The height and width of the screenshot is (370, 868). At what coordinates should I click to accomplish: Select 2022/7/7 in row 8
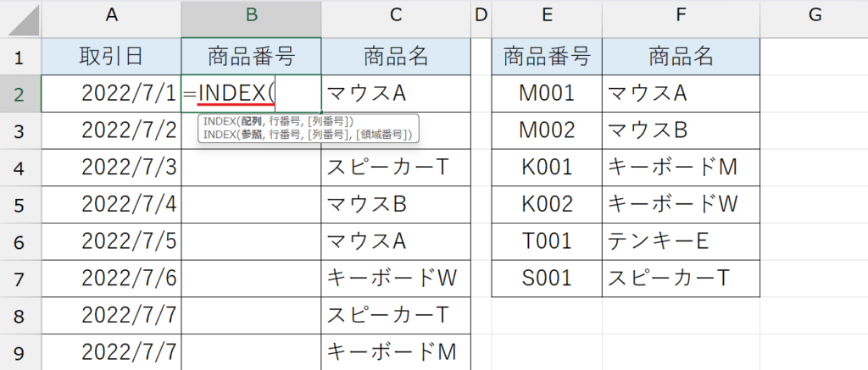click(111, 317)
